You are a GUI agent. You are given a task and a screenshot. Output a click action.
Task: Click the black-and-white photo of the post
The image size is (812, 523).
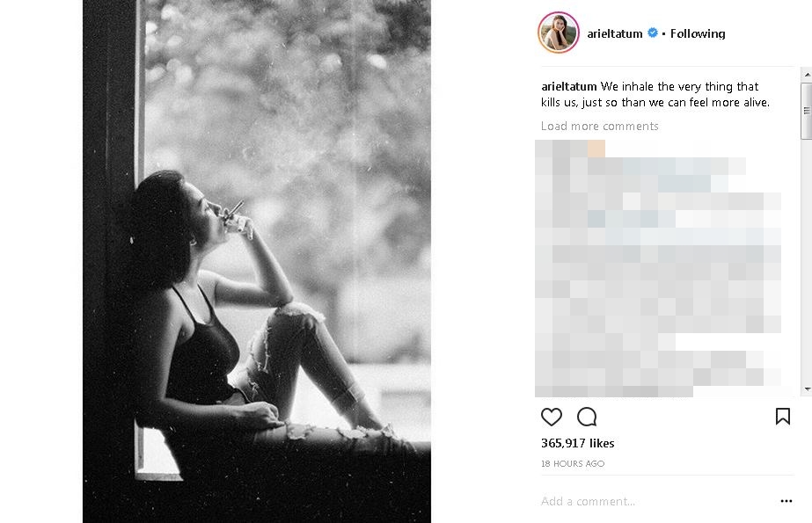pyautogui.click(x=256, y=261)
